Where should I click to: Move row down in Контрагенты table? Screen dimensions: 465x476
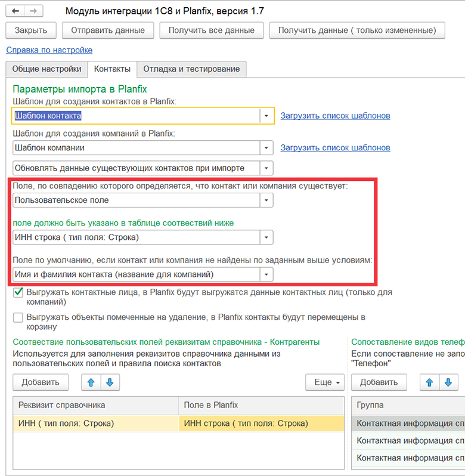(110, 382)
